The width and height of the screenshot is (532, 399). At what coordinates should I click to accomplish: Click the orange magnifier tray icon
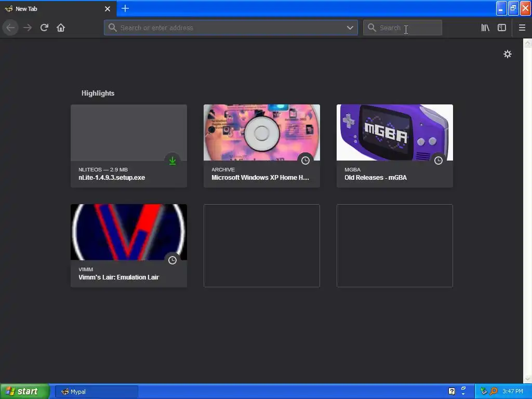click(494, 391)
